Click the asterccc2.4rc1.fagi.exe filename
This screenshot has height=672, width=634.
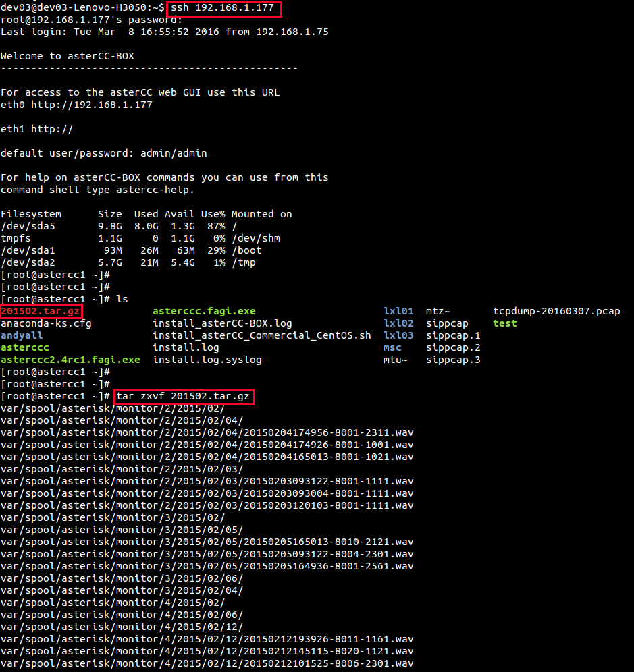point(70,360)
